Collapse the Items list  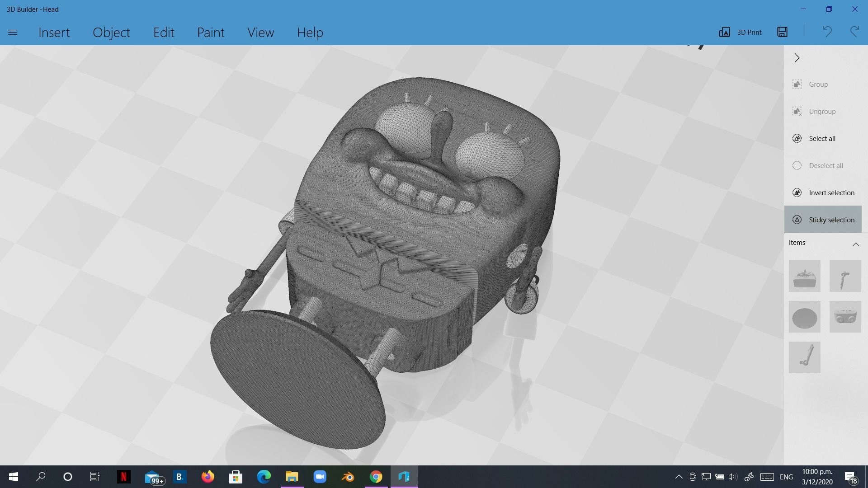(855, 244)
